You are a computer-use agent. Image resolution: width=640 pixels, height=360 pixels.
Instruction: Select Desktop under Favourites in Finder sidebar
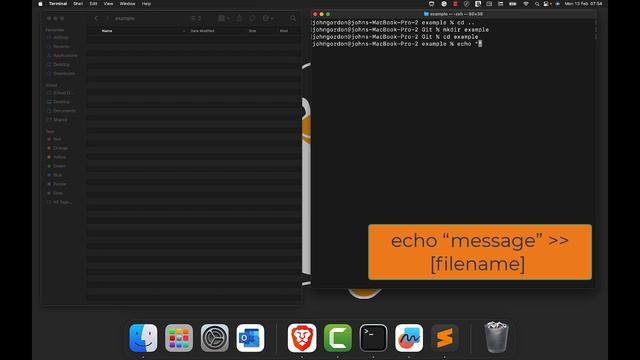[61, 64]
